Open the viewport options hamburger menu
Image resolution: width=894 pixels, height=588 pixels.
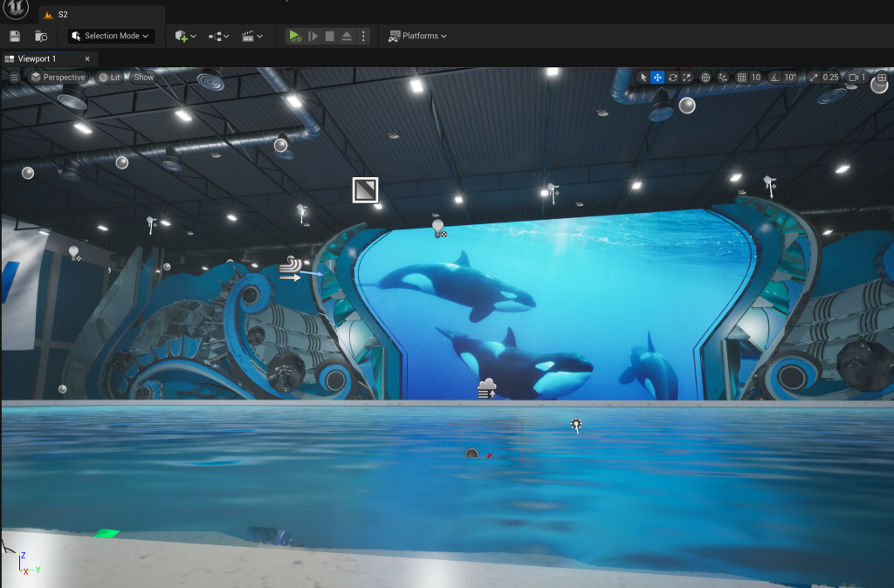14,77
